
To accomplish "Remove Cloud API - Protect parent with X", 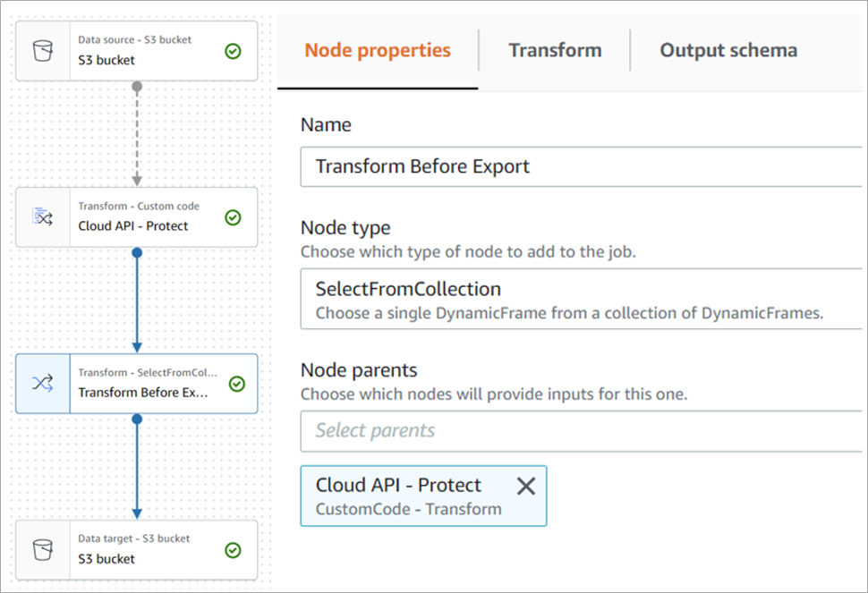I will click(x=526, y=486).
